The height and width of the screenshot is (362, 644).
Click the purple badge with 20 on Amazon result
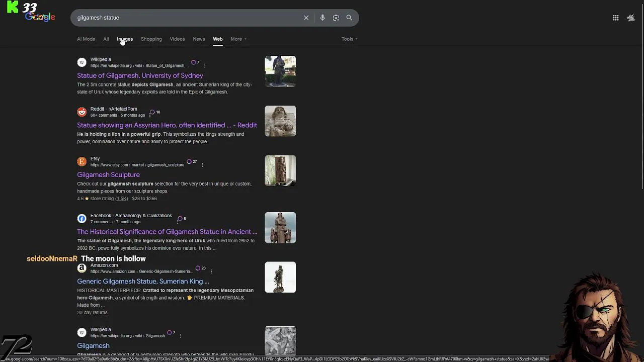(200, 268)
